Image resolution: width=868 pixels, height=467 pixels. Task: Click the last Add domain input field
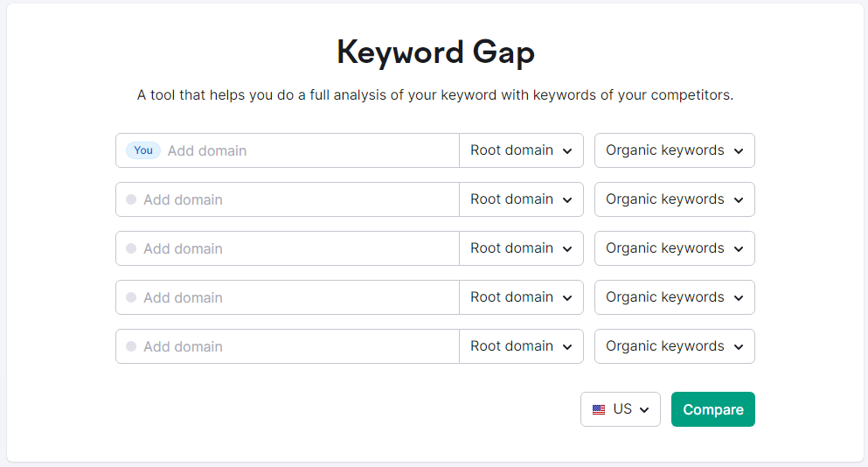(297, 346)
